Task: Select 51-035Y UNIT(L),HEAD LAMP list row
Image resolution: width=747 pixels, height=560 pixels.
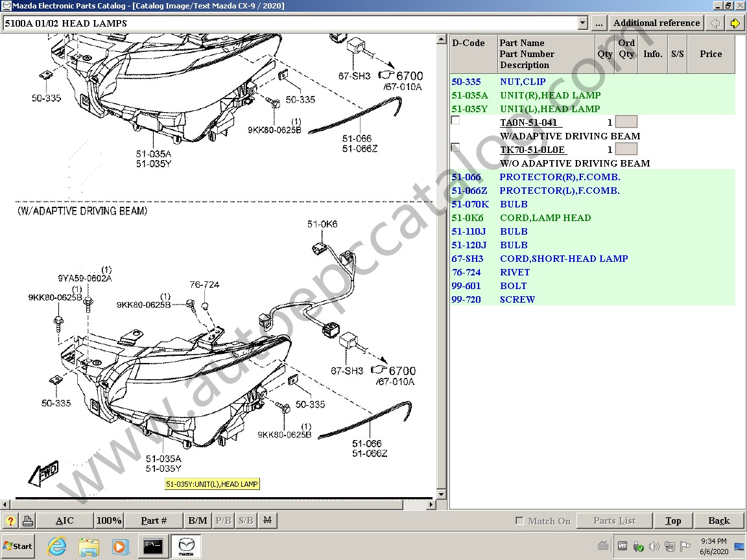Action: (x=592, y=109)
